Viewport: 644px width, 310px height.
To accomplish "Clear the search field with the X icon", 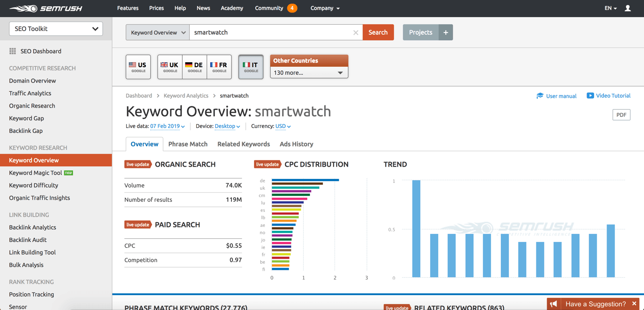I will [356, 32].
